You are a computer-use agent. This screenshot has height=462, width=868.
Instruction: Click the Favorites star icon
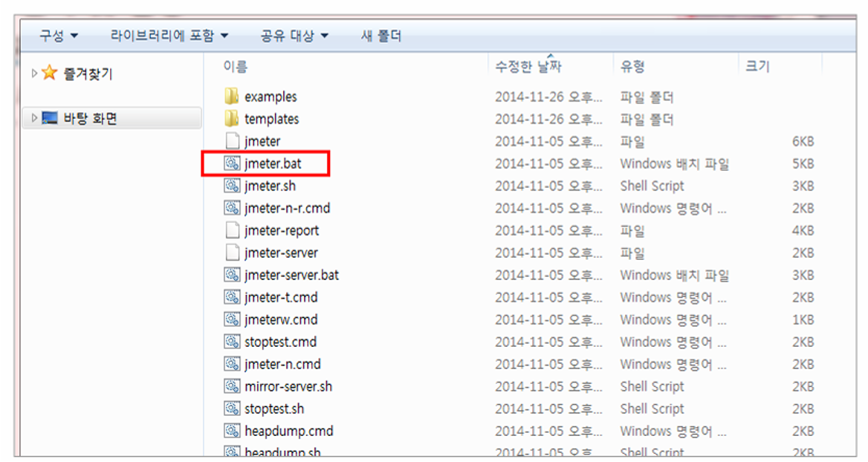click(x=49, y=73)
